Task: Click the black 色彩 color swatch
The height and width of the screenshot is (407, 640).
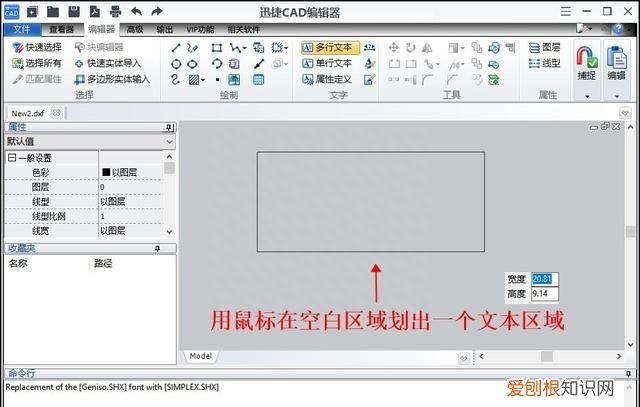Action: [x=106, y=172]
